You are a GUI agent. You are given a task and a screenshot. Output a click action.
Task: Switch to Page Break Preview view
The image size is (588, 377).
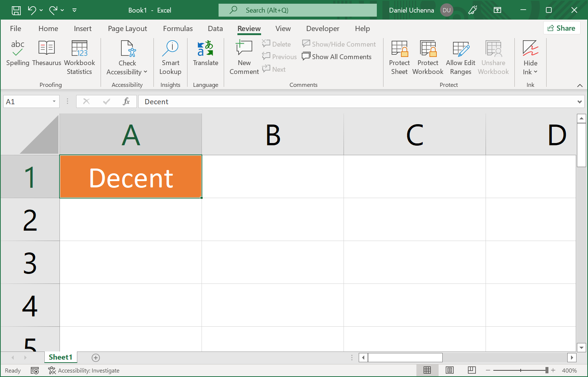point(472,370)
